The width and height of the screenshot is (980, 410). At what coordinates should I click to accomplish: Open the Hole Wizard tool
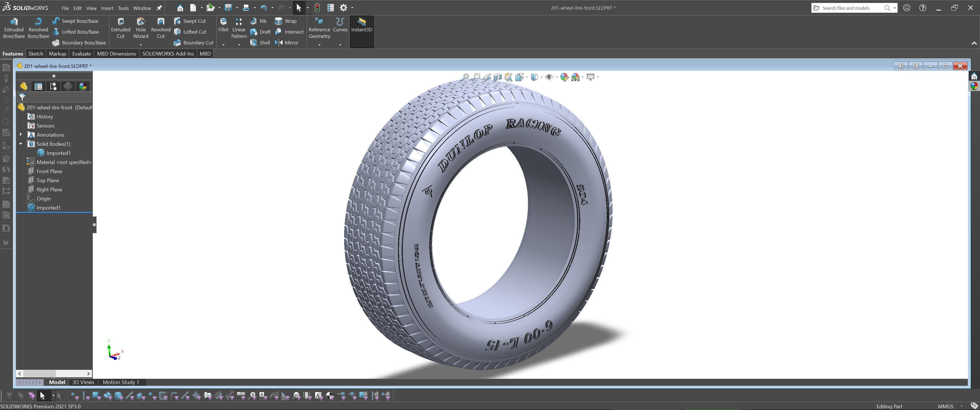[x=140, y=28]
